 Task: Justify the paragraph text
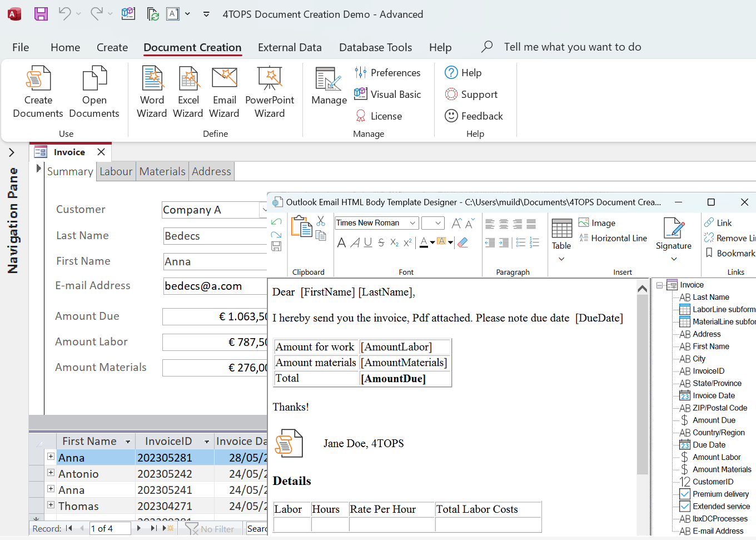click(x=531, y=224)
